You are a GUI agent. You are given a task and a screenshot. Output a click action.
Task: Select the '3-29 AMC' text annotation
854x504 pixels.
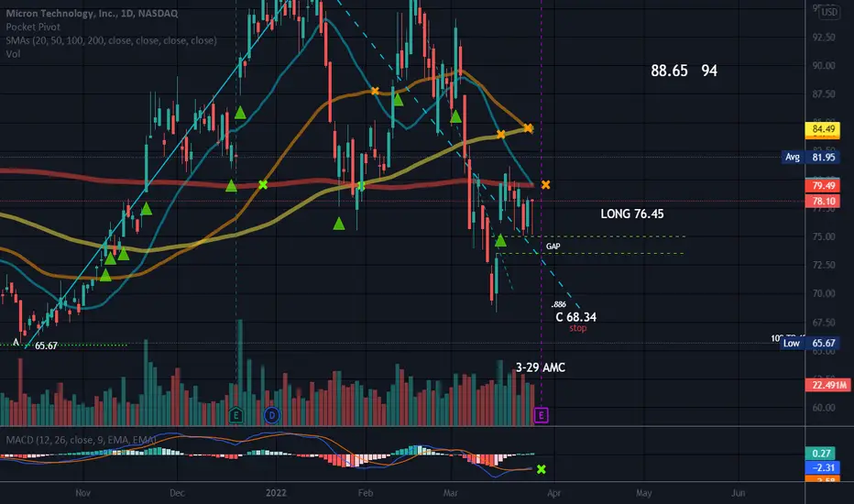pos(541,367)
